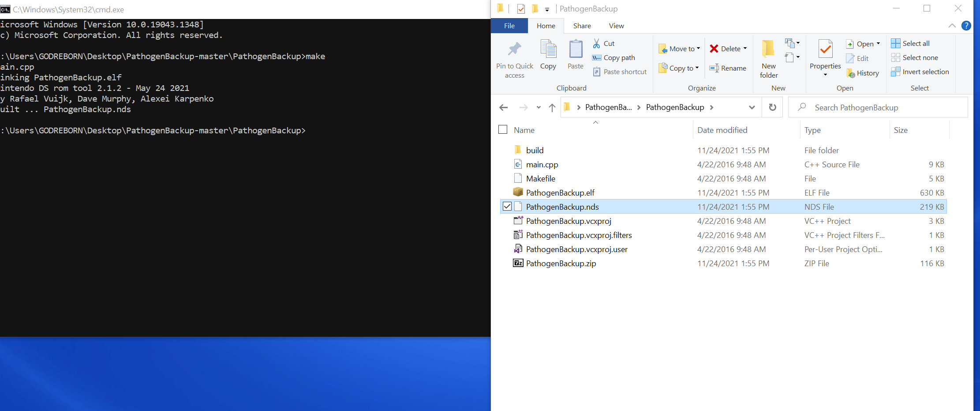Expand the Copy to dropdown
Viewport: 980px width, 411px height.
[x=697, y=68]
